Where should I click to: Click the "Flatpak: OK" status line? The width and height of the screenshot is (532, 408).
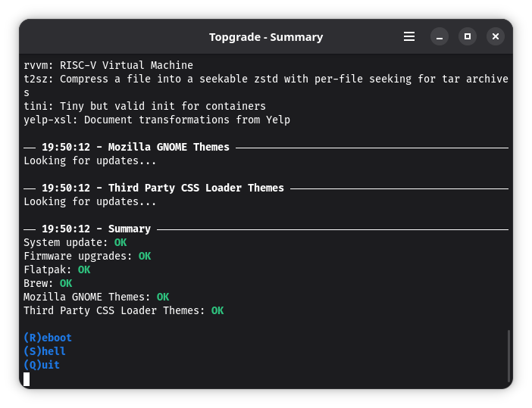[x=57, y=269]
